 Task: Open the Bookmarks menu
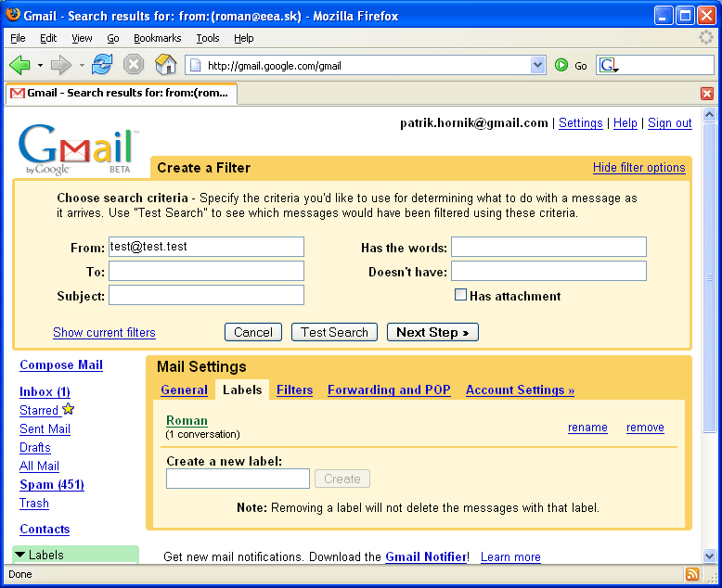[158, 38]
